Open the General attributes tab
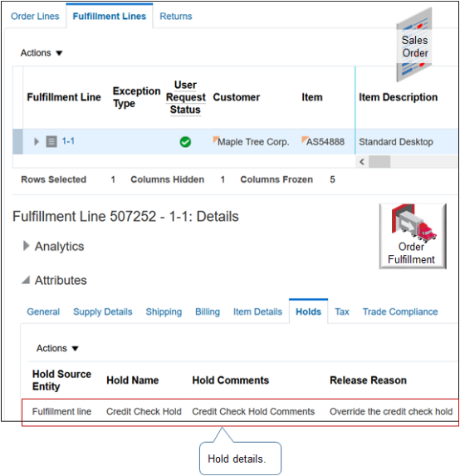460x476 pixels. 43,312
